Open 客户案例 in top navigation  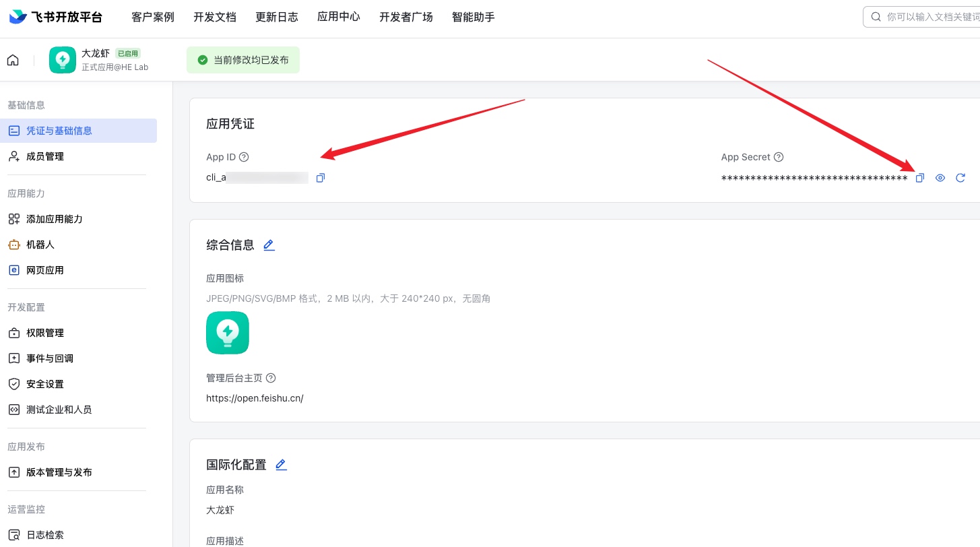click(x=153, y=17)
